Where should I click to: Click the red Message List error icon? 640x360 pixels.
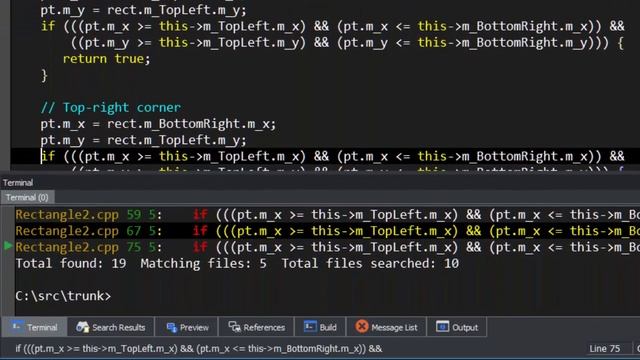(362, 327)
